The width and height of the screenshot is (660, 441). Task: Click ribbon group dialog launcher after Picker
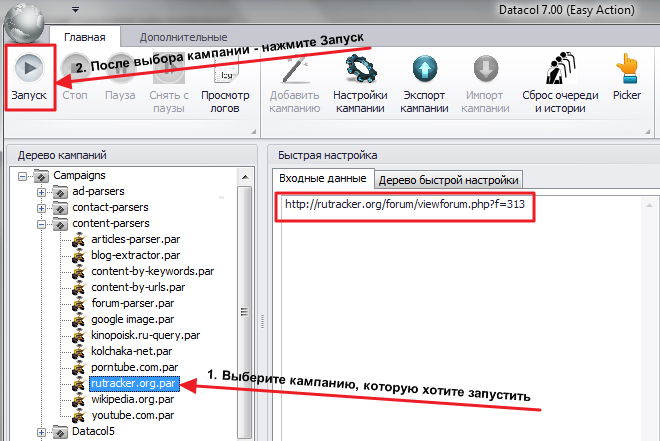(x=648, y=132)
